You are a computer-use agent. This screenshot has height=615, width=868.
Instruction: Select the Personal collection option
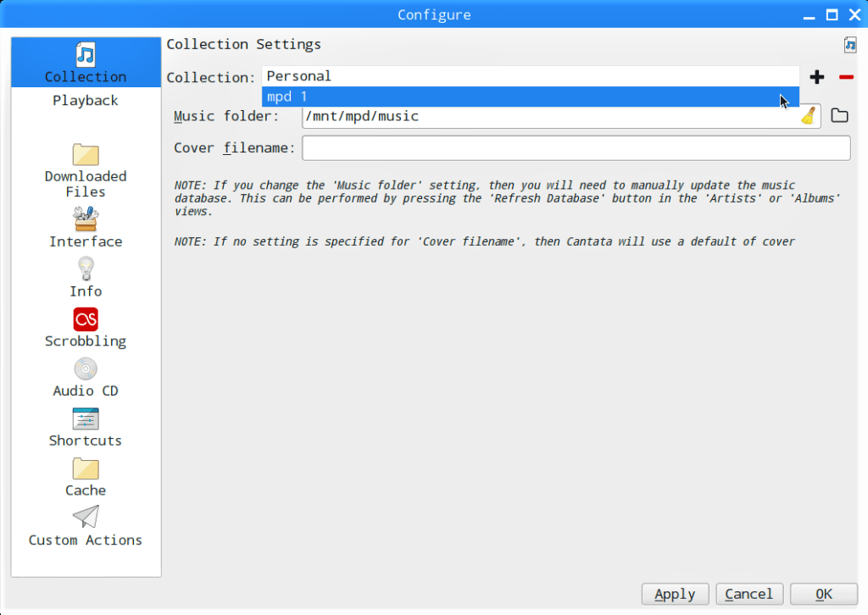click(x=531, y=75)
